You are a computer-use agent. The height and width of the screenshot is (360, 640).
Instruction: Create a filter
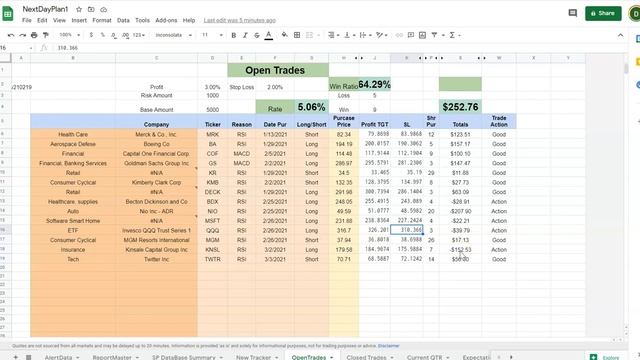tap(434, 36)
